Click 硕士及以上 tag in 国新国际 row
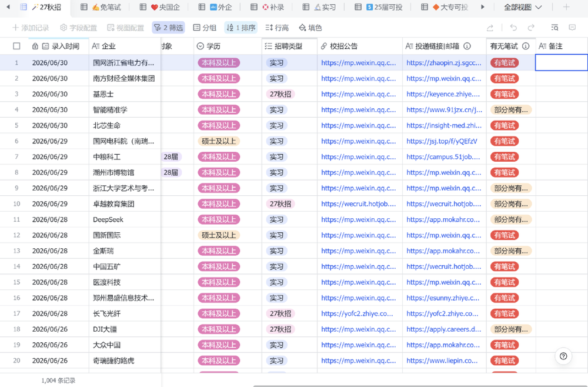 pos(219,235)
